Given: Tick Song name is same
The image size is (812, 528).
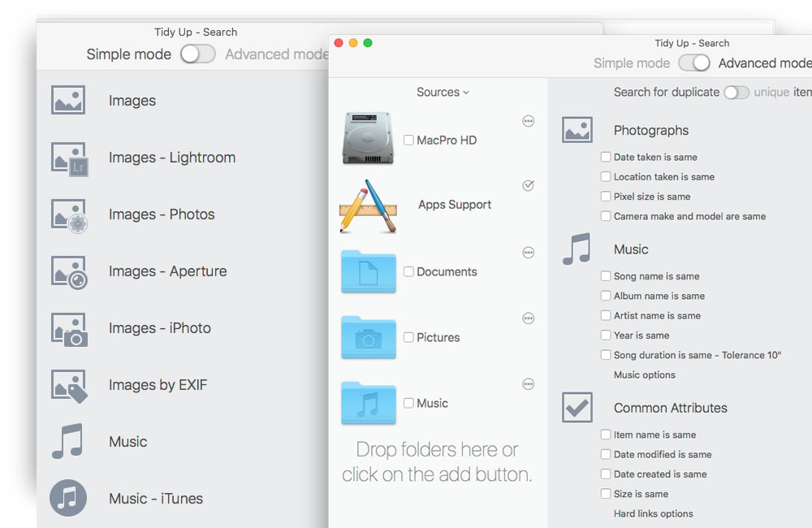Looking at the screenshot, I should click(606, 276).
